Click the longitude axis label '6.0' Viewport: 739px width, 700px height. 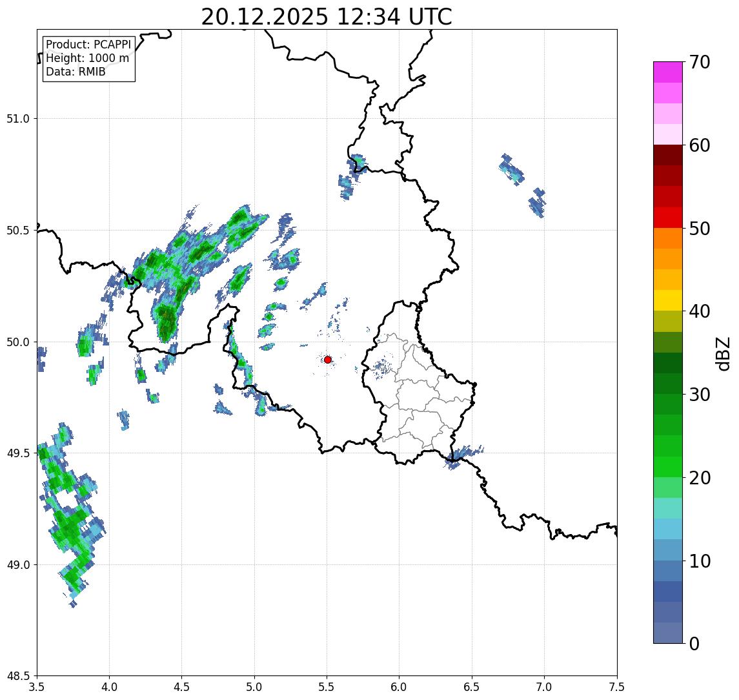[x=400, y=687]
